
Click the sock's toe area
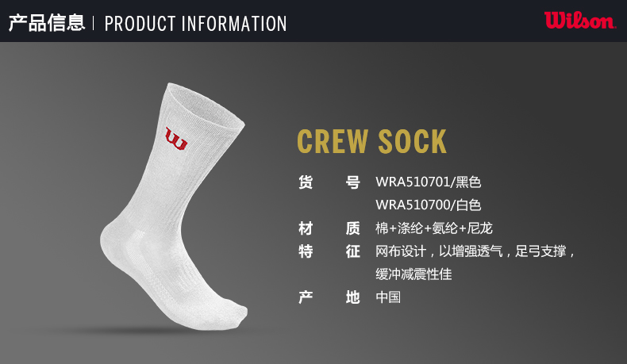coord(232,315)
